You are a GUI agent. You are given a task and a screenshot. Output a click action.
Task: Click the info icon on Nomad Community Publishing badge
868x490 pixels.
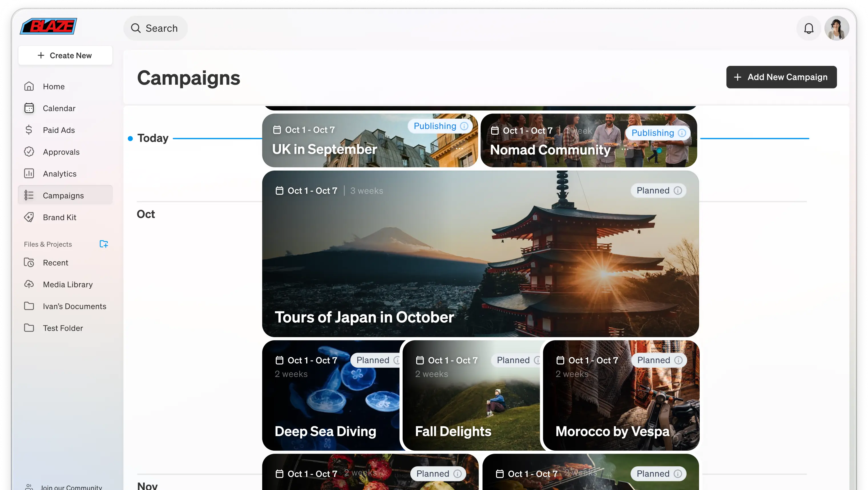pyautogui.click(x=682, y=133)
